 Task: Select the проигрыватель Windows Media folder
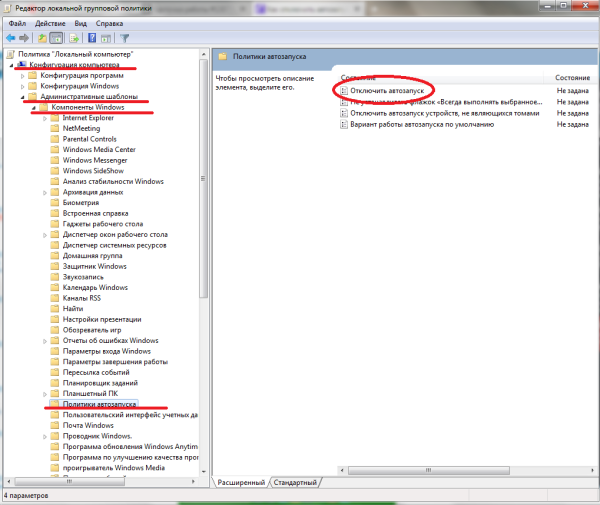(114, 468)
